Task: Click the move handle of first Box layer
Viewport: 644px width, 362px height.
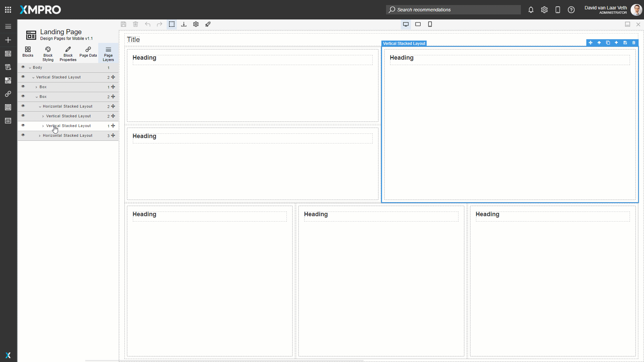Action: 113,87
